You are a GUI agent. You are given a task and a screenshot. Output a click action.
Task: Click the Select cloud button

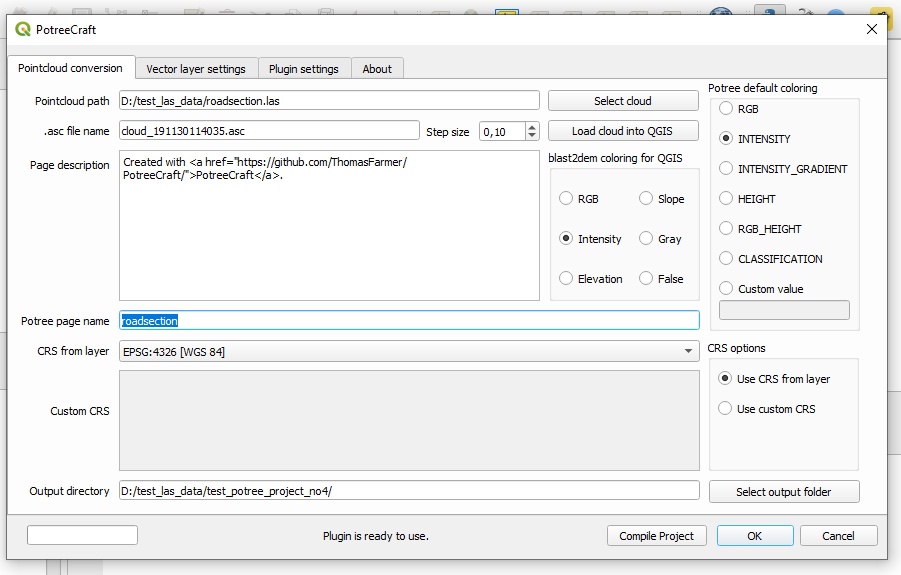[x=623, y=101]
